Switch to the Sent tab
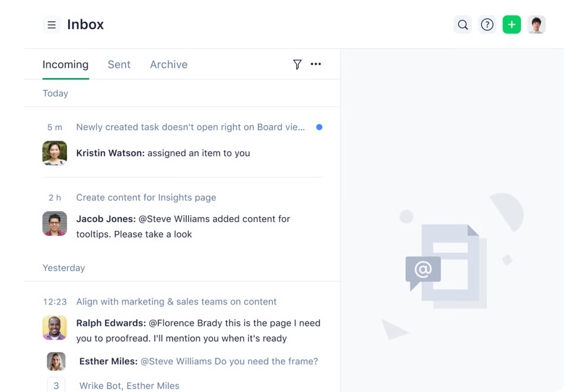This screenshot has height=392, width=588. 119,64
